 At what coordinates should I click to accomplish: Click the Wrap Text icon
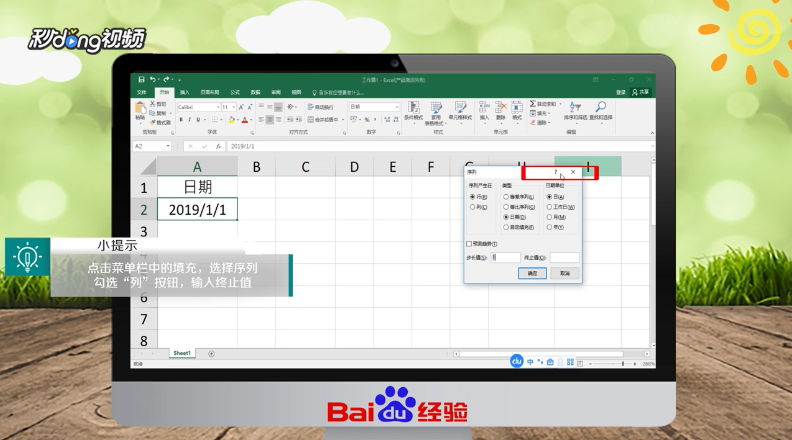(310, 107)
